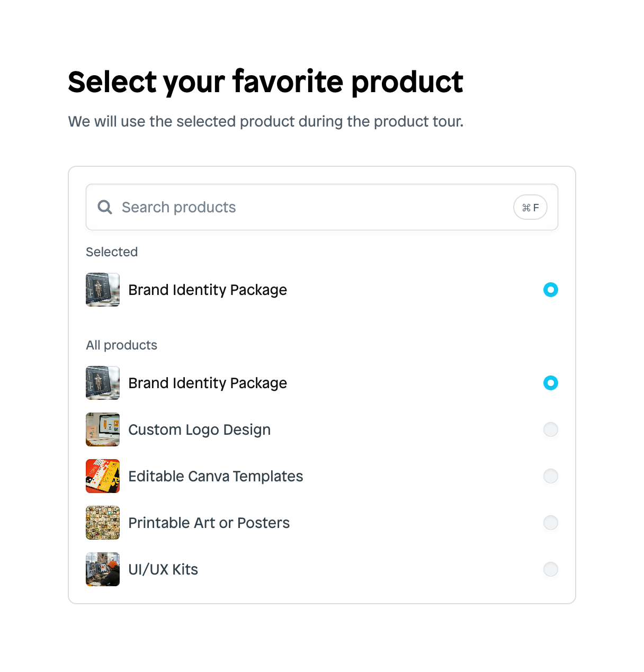Click the Custom Logo Design thumbnail

(102, 429)
